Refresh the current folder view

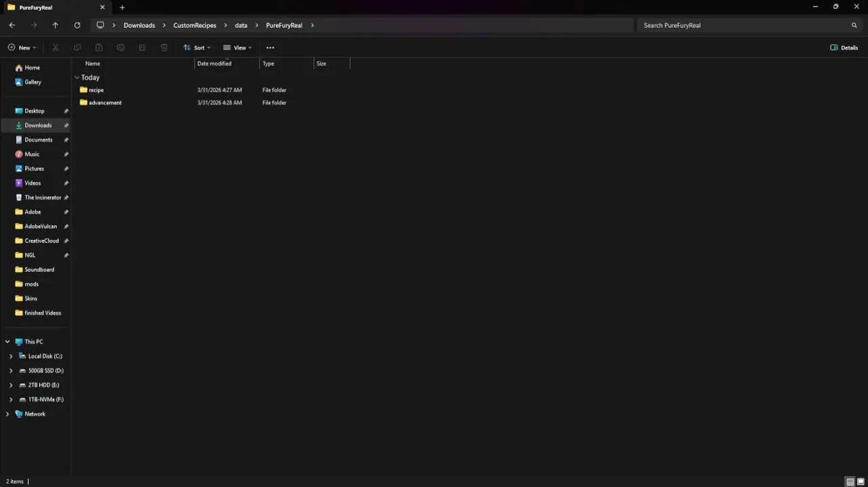pyautogui.click(x=77, y=25)
